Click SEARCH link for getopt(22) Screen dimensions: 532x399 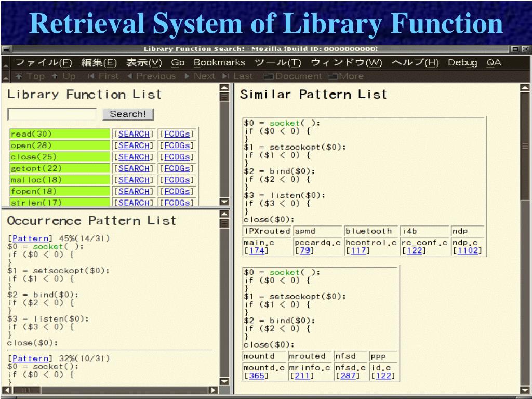(134, 169)
